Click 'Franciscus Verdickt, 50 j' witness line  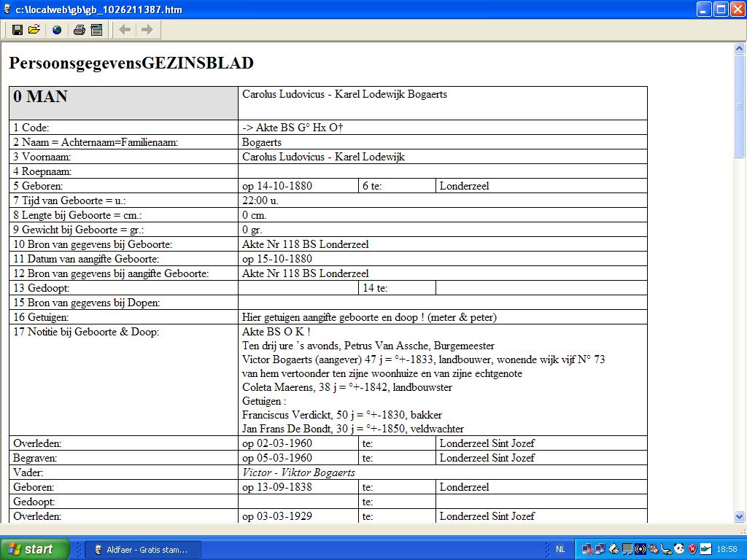342,415
